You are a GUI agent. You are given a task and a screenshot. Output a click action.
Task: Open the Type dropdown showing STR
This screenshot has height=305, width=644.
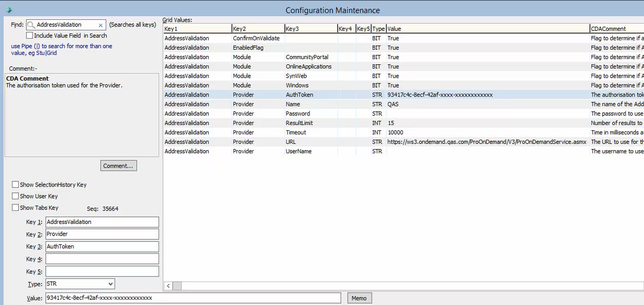80,284
